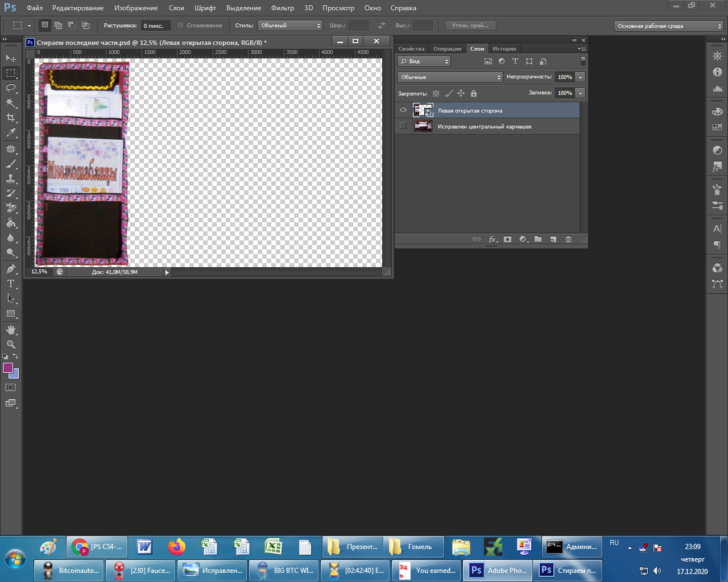Screen dimensions: 728x582
Task: Open the tool preset picker arrow
Action: click(29, 26)
